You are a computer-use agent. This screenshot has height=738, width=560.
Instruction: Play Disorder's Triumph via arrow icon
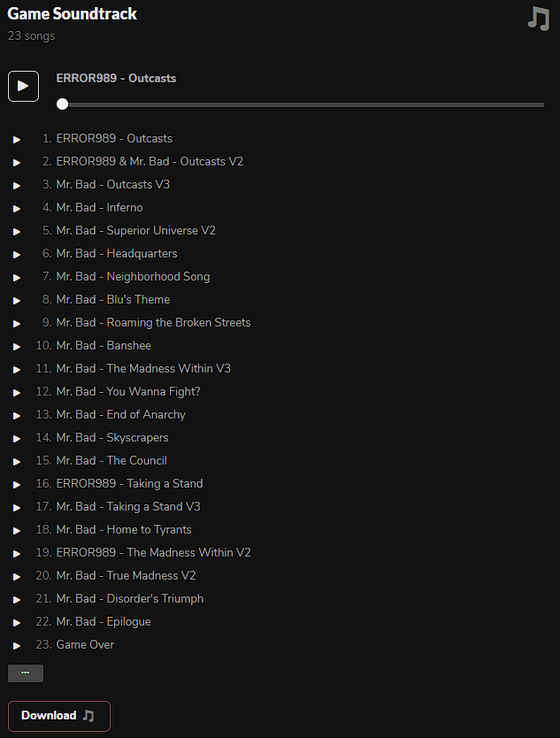click(17, 600)
